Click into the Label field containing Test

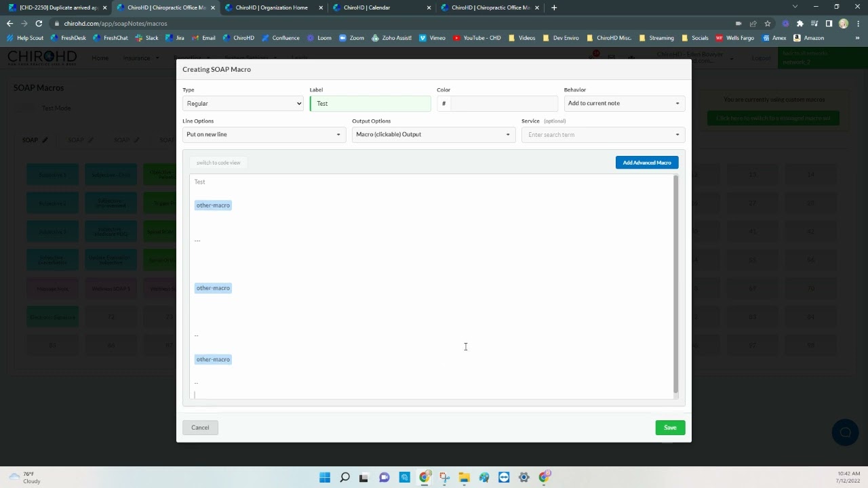coord(370,104)
